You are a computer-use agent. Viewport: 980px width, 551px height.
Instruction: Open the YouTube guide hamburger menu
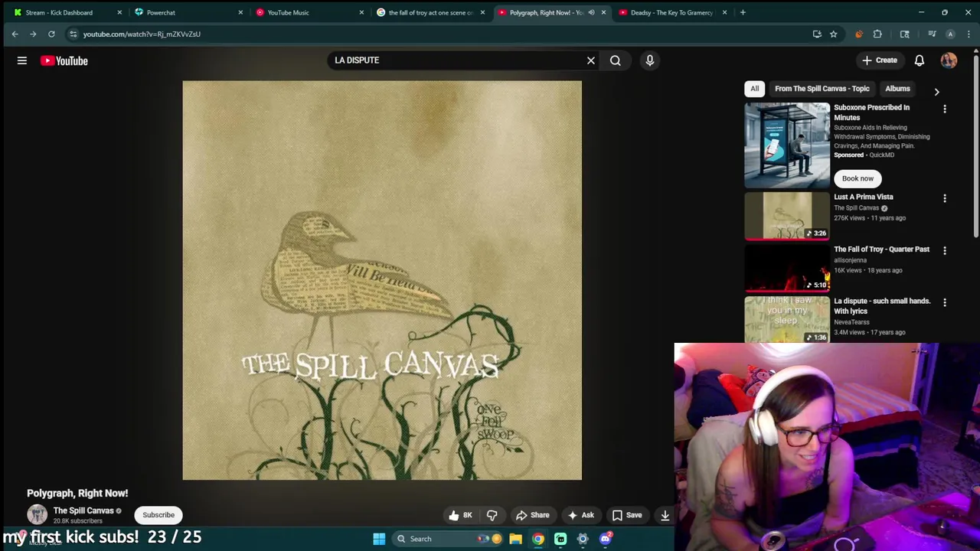22,60
